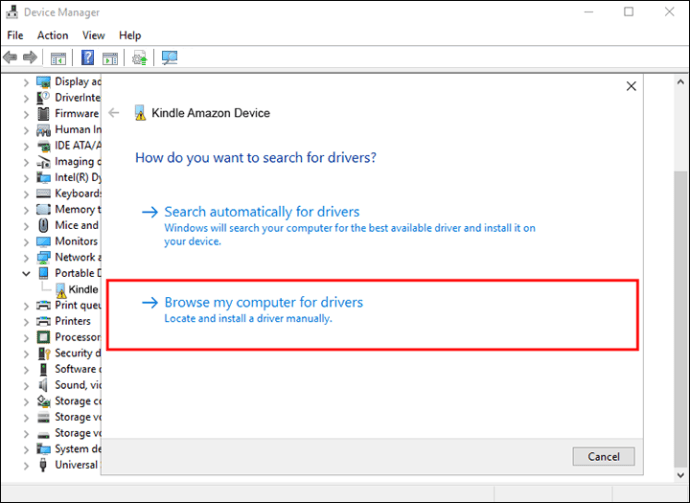Click the Scan for hardware changes icon
Screen dimensions: 690x503
(169, 58)
